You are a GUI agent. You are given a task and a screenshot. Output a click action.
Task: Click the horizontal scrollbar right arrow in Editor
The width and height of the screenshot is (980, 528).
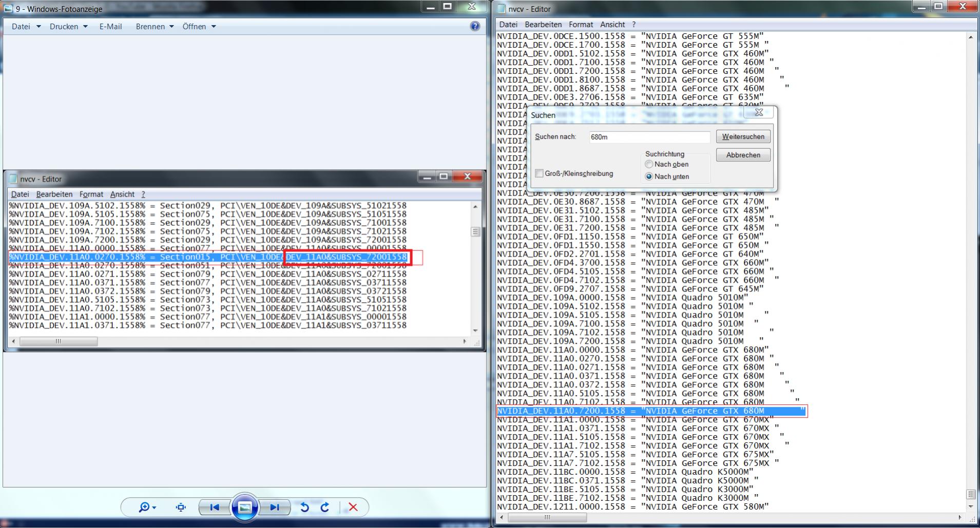[x=959, y=517]
